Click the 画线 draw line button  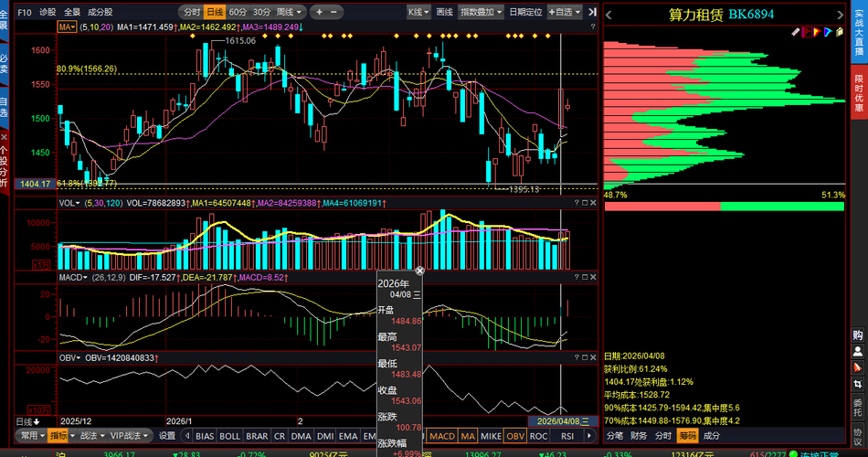point(445,12)
